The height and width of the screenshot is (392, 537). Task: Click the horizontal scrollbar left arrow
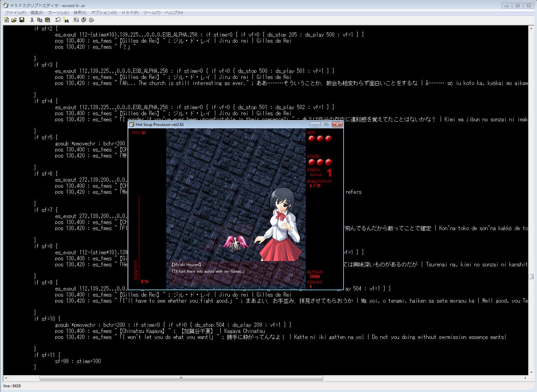tap(6, 378)
